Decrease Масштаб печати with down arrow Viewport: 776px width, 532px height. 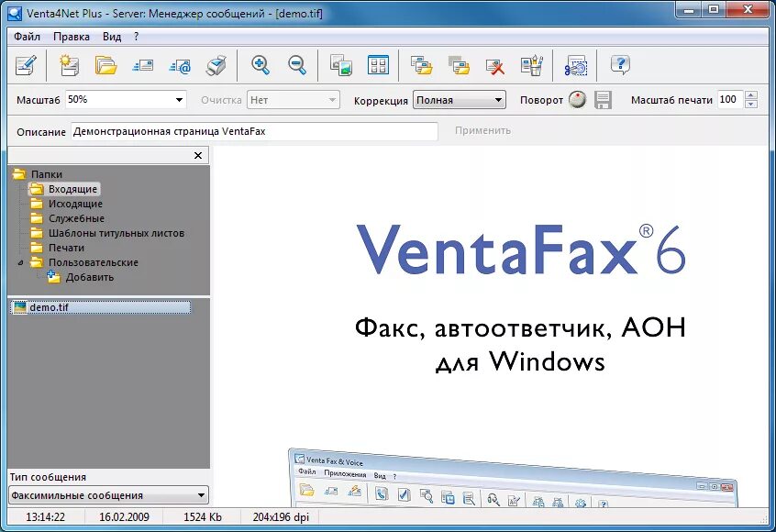(x=751, y=104)
